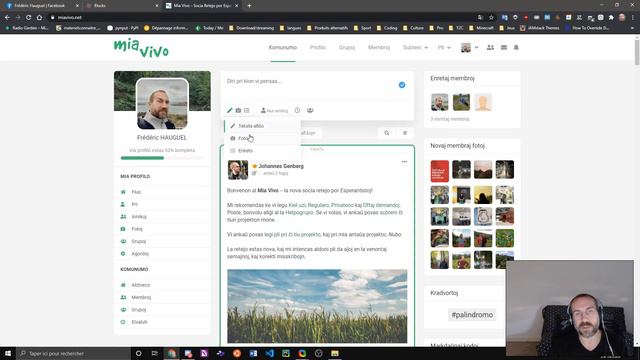The width and height of the screenshot is (640, 360).
Task: Expand the Pli dropdown menu
Action: (444, 47)
